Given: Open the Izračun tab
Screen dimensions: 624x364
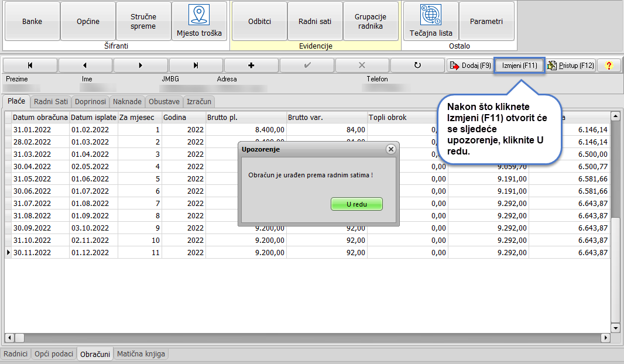Looking at the screenshot, I should [199, 102].
